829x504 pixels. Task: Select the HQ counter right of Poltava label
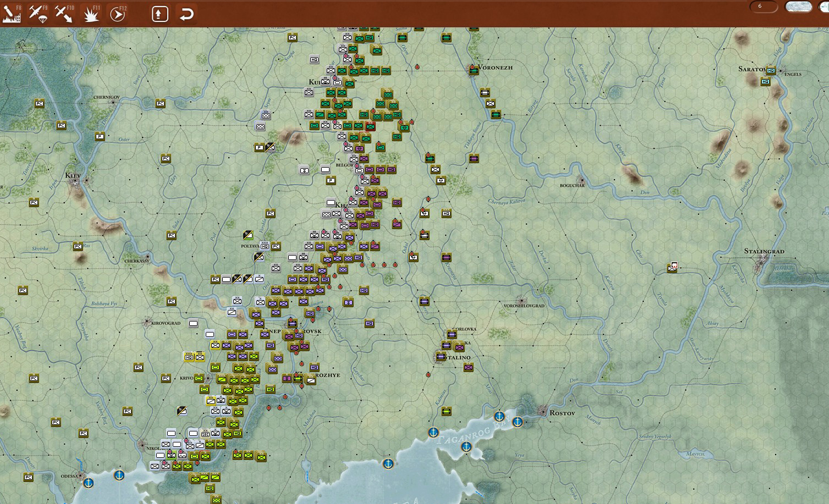click(265, 246)
